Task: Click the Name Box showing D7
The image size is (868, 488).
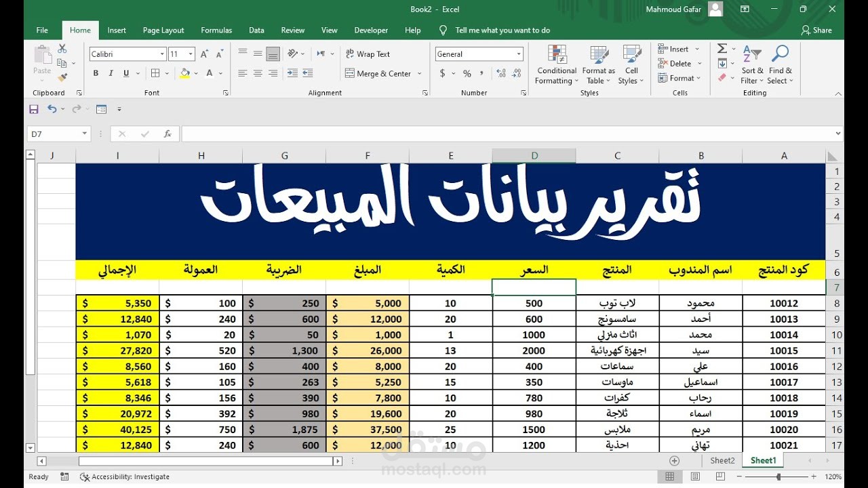Action: coord(58,134)
